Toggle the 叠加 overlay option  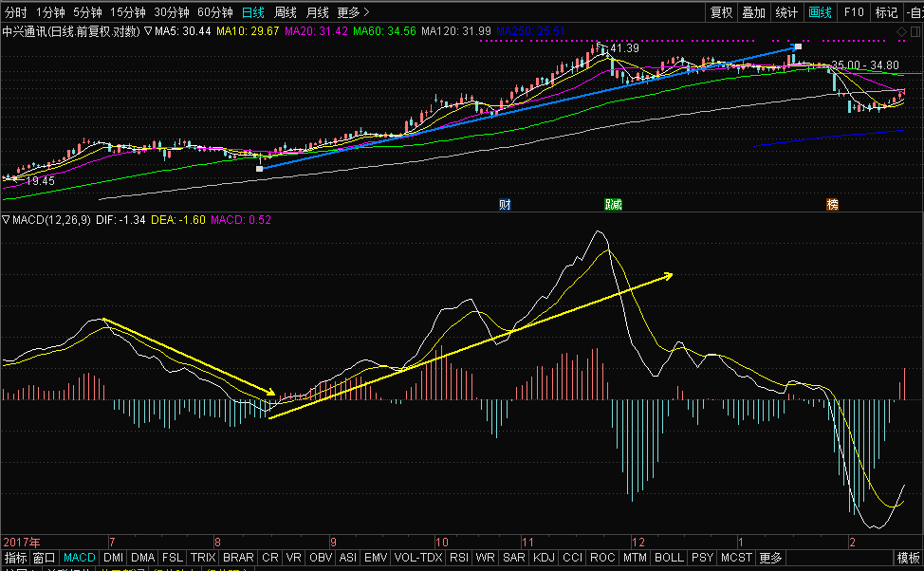753,12
